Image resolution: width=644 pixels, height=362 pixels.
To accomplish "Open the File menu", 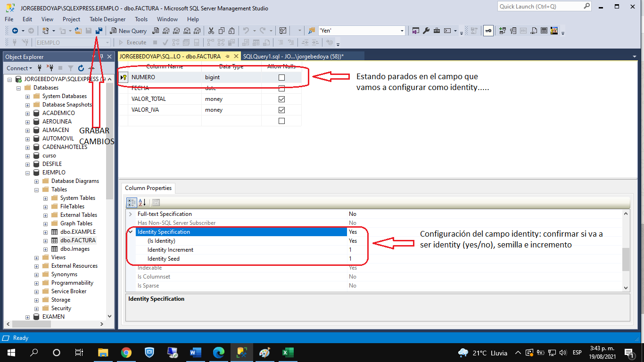I will pos(9,19).
